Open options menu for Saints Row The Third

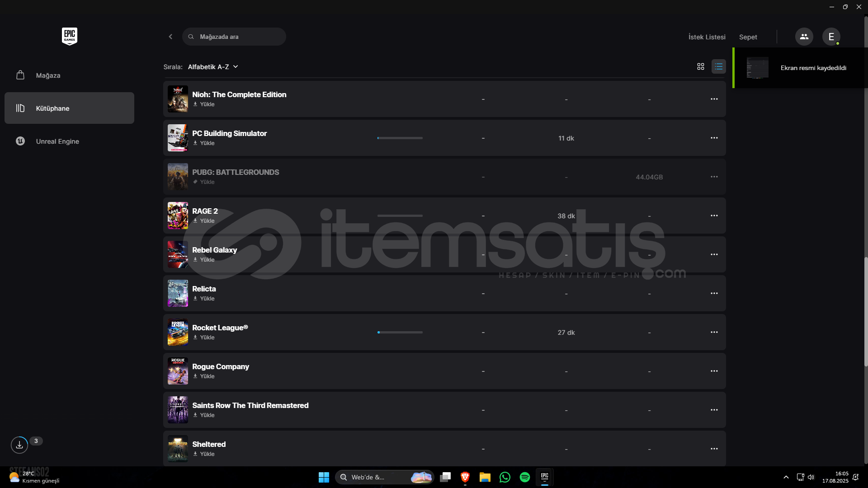click(714, 410)
